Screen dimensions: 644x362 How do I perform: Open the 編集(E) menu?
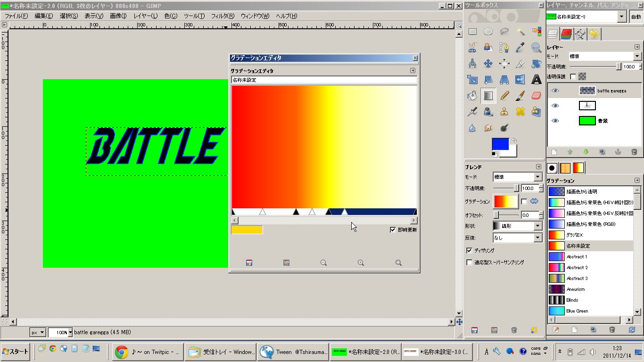(x=43, y=16)
